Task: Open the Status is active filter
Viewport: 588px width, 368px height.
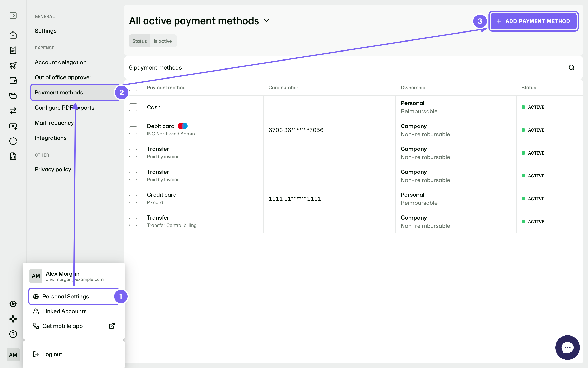Action: tap(153, 41)
